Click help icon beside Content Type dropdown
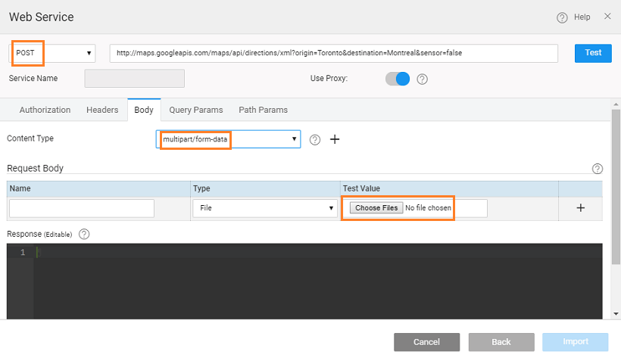The height and width of the screenshot is (364, 621). (315, 139)
